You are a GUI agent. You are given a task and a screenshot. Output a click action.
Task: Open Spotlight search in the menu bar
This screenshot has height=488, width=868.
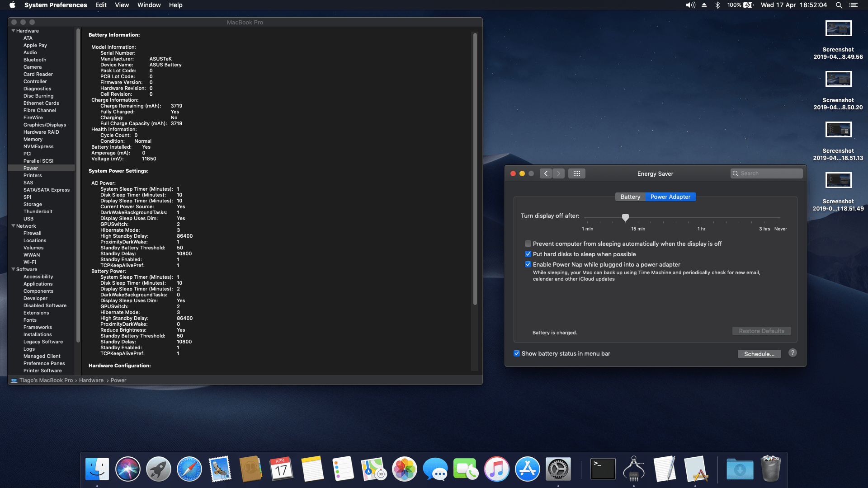(x=839, y=5)
